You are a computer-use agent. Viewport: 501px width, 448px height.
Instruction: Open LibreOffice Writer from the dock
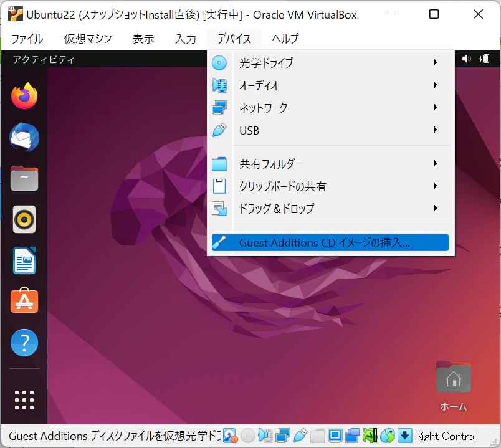pyautogui.click(x=24, y=260)
